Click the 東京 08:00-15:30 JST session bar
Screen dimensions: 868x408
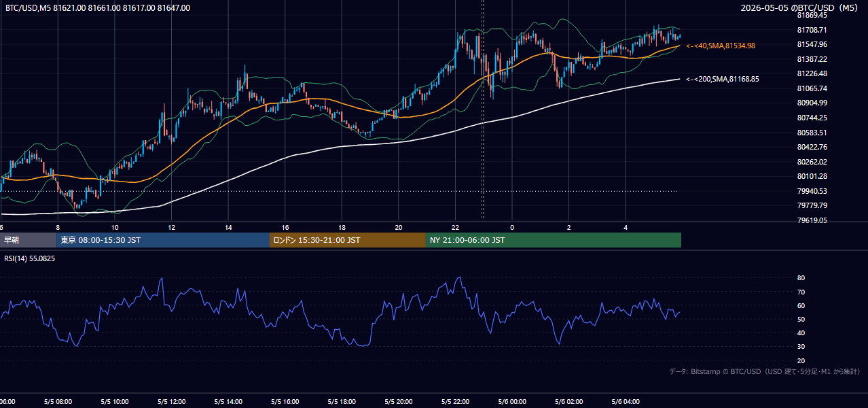tap(163, 240)
